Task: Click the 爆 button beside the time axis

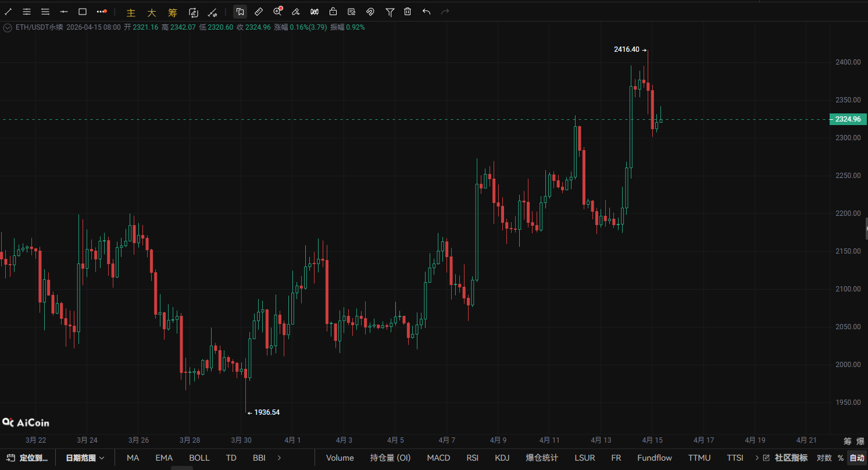Action: point(860,441)
